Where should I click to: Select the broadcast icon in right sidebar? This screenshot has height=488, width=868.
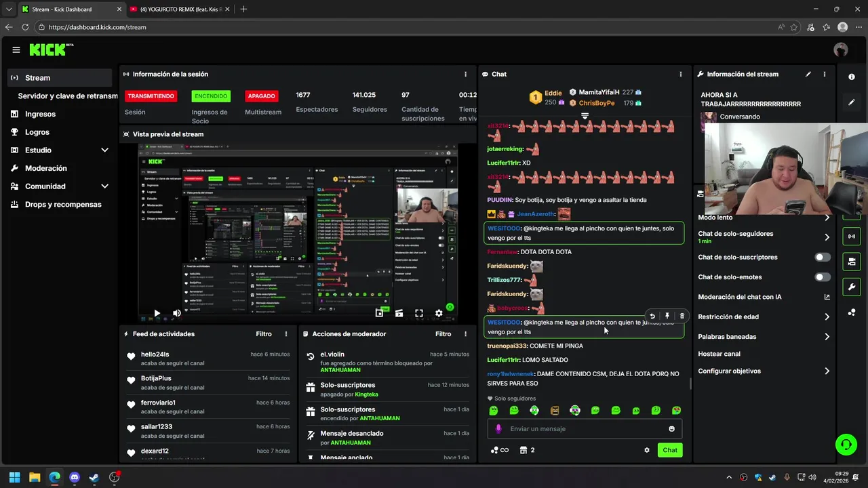(x=852, y=236)
